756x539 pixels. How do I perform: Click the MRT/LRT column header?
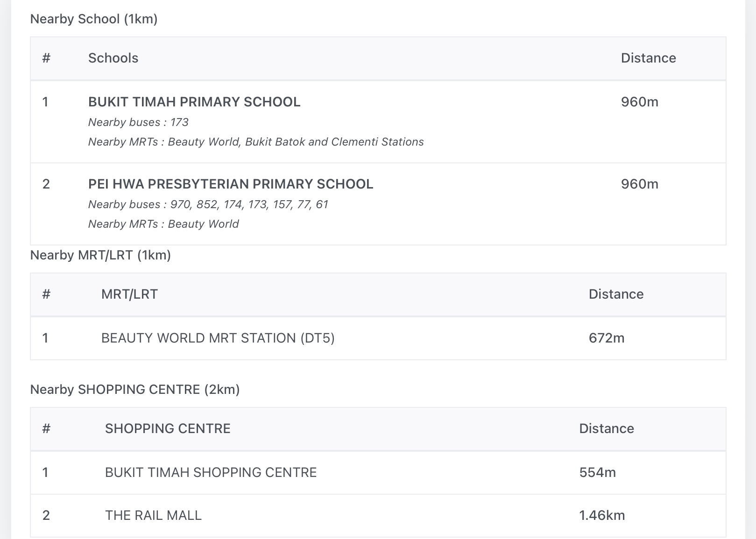click(x=129, y=294)
